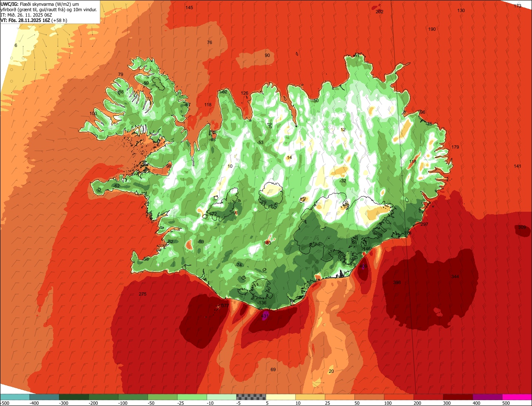Viewport: 532px width, 406px height.
Task: Click the map value -136
Action: [262, 303]
